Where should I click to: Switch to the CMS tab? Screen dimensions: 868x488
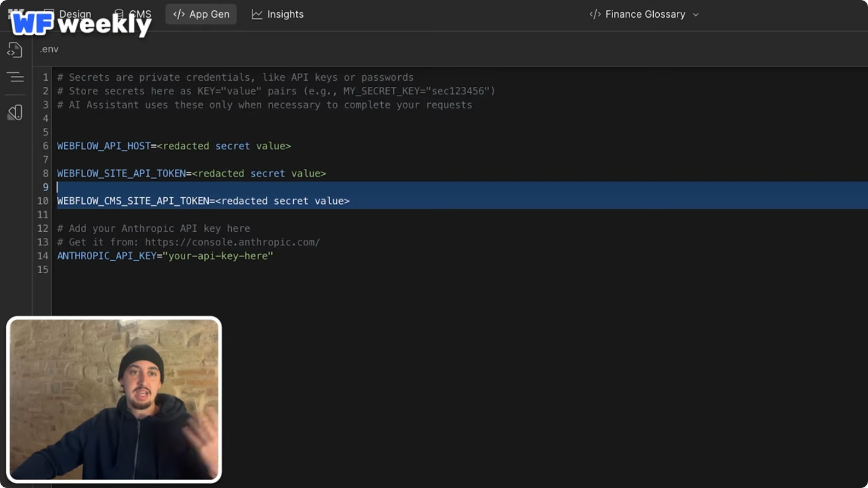pos(133,14)
